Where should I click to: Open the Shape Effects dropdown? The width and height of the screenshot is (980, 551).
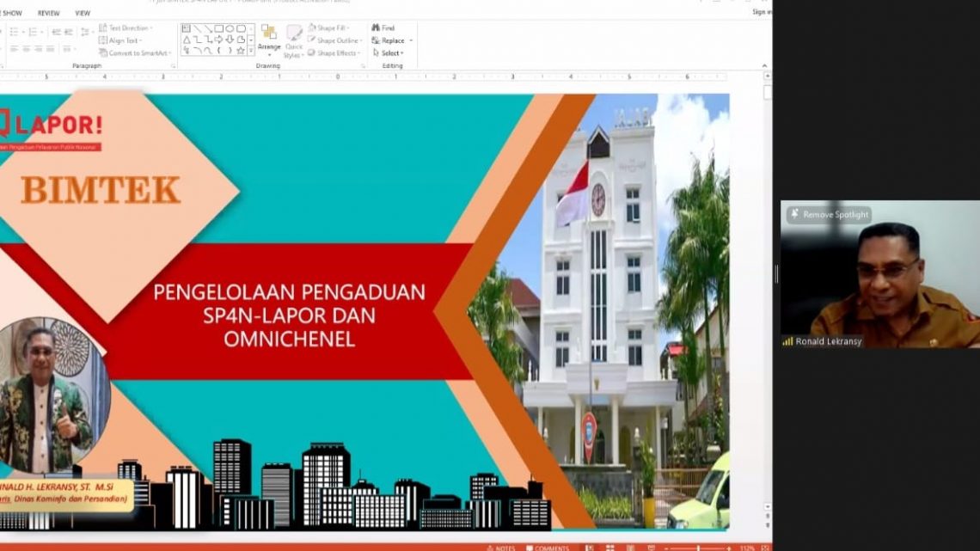click(x=334, y=53)
